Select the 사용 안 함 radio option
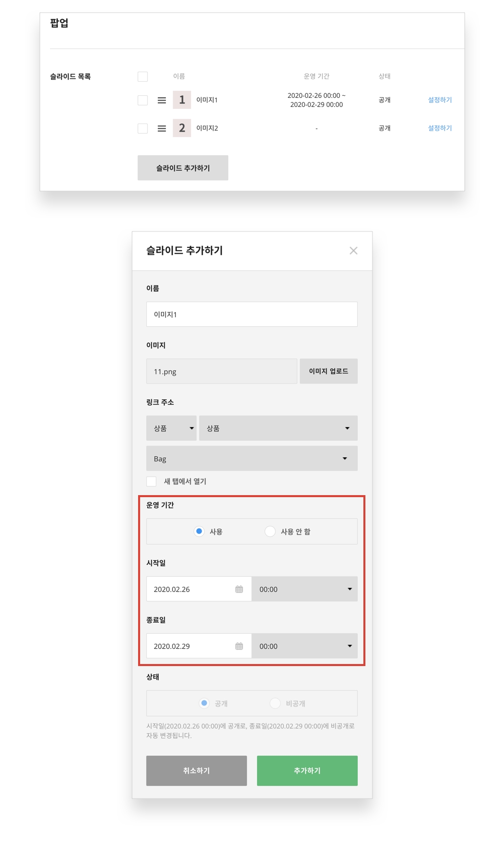The height and width of the screenshot is (841, 504). point(270,531)
